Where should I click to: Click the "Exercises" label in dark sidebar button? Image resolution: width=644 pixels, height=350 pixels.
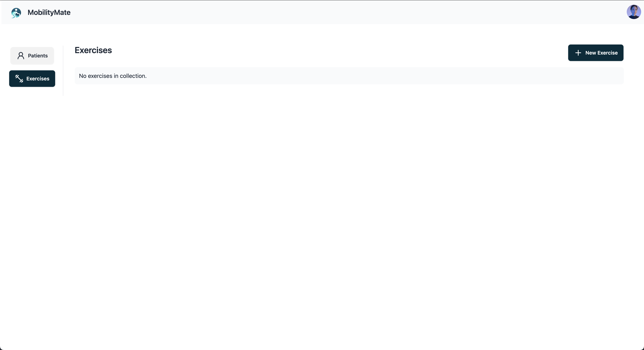coord(38,79)
